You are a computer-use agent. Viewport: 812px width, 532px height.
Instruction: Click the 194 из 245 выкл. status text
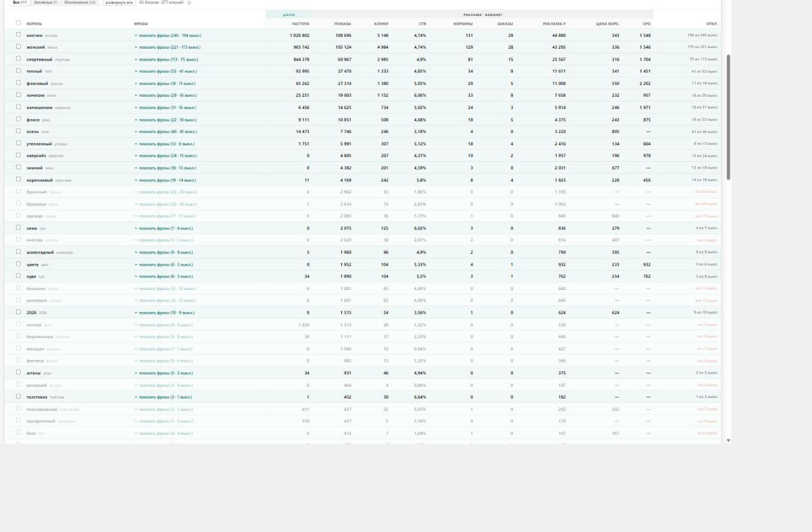tap(703, 36)
